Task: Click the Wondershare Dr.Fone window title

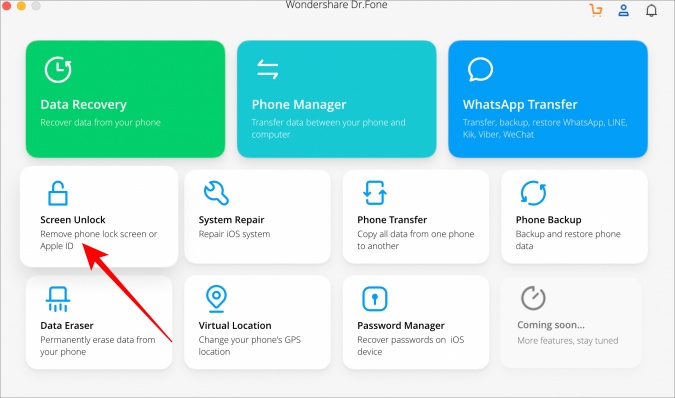Action: pyautogui.click(x=336, y=5)
